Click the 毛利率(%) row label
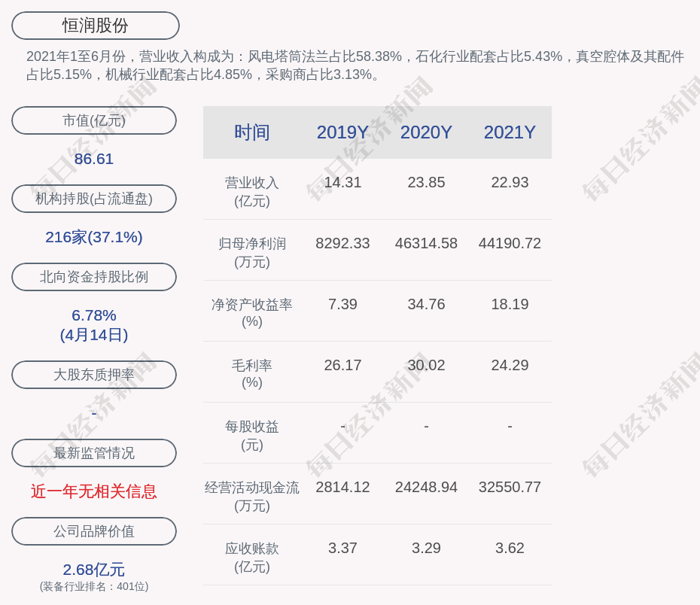This screenshot has height=605, width=700. pos(252,374)
